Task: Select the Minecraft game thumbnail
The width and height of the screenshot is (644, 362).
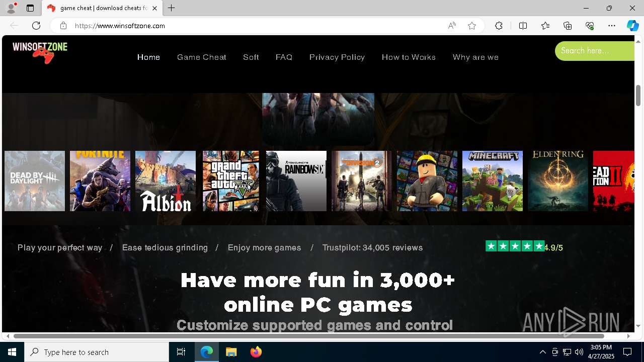Action: pos(493,181)
